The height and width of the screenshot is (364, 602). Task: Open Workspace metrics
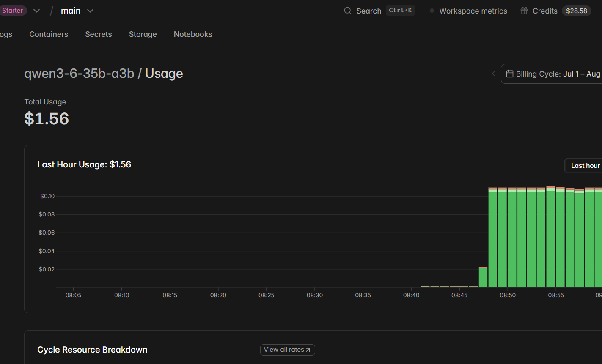[473, 11]
